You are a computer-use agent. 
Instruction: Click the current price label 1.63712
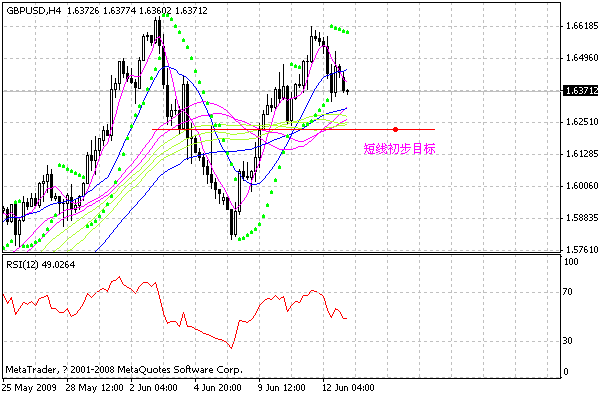580,91
